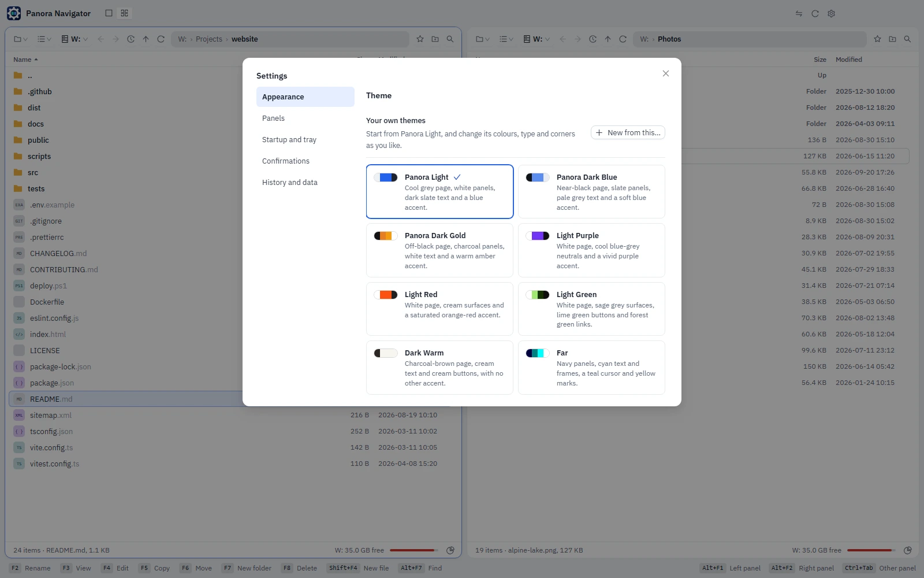
Task: Open the view mode dropdown in left panel
Action: 44,39
